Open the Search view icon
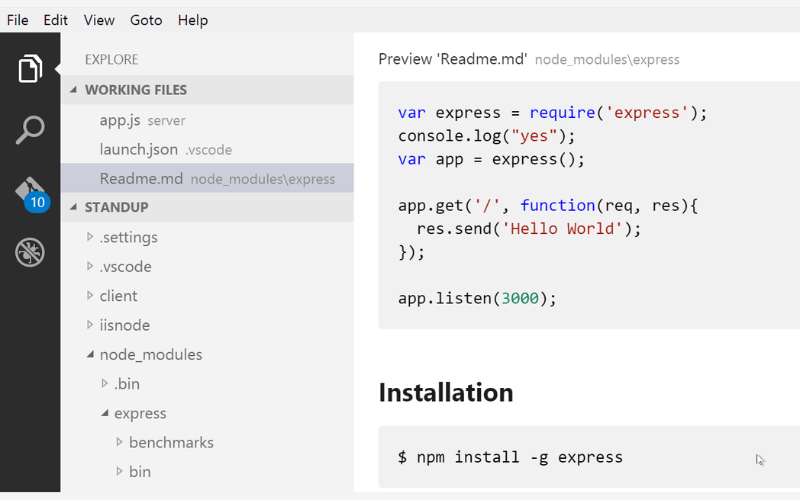The width and height of the screenshot is (800, 500). pyautogui.click(x=30, y=130)
